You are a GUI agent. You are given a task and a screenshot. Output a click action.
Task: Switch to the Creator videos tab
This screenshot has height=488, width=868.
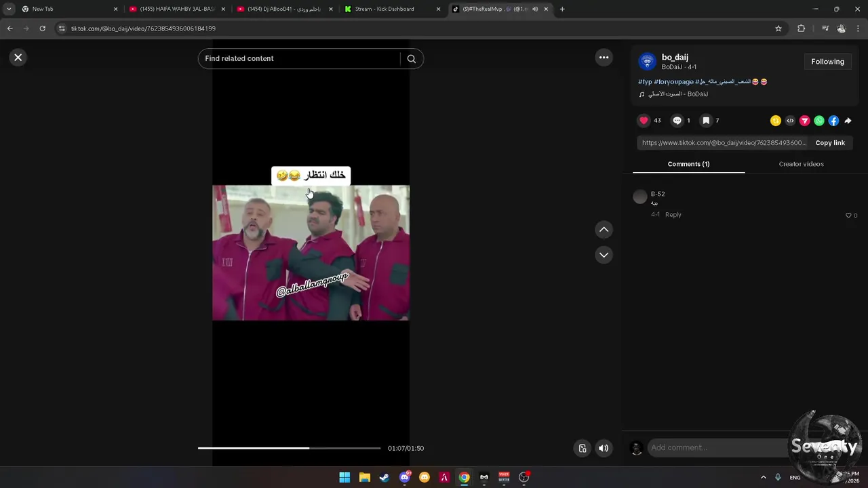[801, 164]
